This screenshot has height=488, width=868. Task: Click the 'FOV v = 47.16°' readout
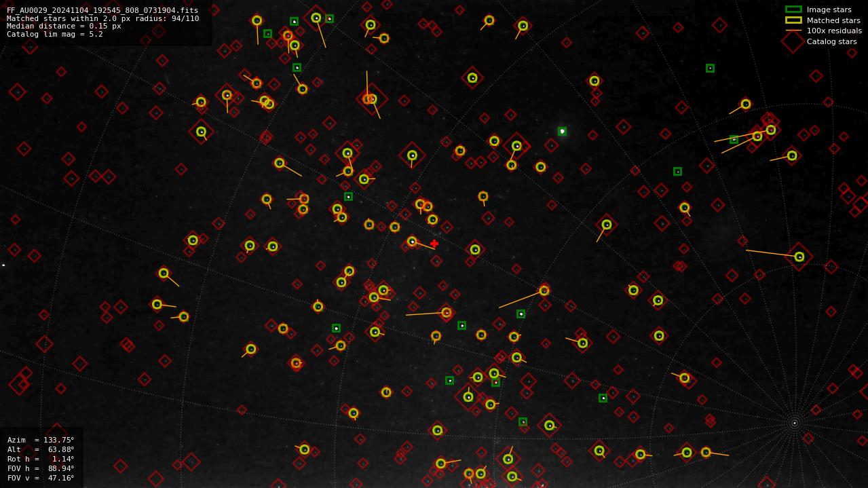coord(41,478)
